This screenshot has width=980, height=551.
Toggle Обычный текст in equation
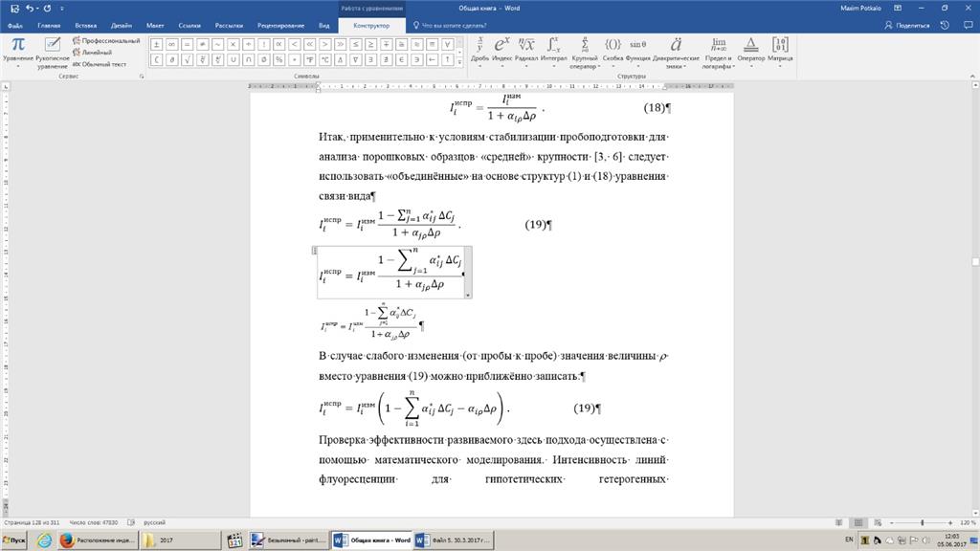point(100,64)
